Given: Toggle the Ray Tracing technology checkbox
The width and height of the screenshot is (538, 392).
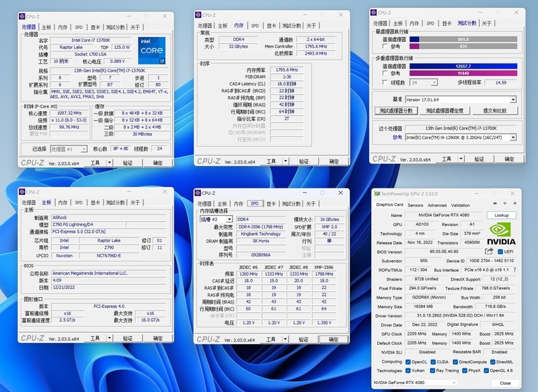Looking at the screenshot, I should click(432, 370).
